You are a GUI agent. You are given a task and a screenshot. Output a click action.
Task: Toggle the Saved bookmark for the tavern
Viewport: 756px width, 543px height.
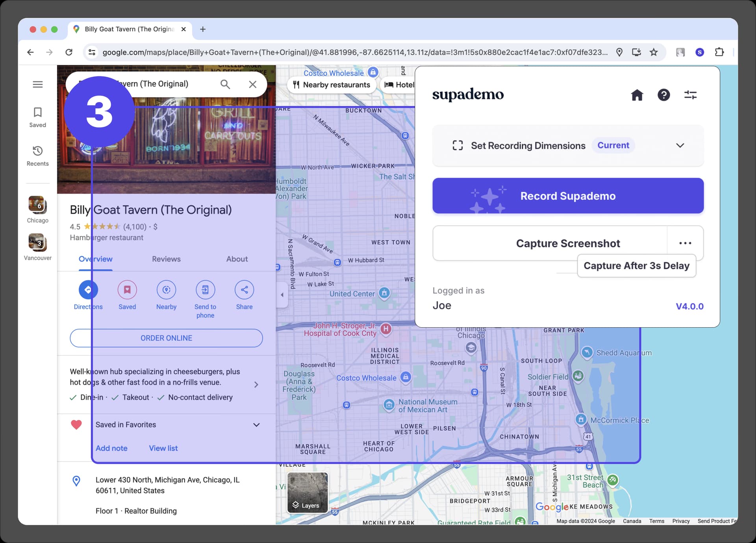(127, 290)
